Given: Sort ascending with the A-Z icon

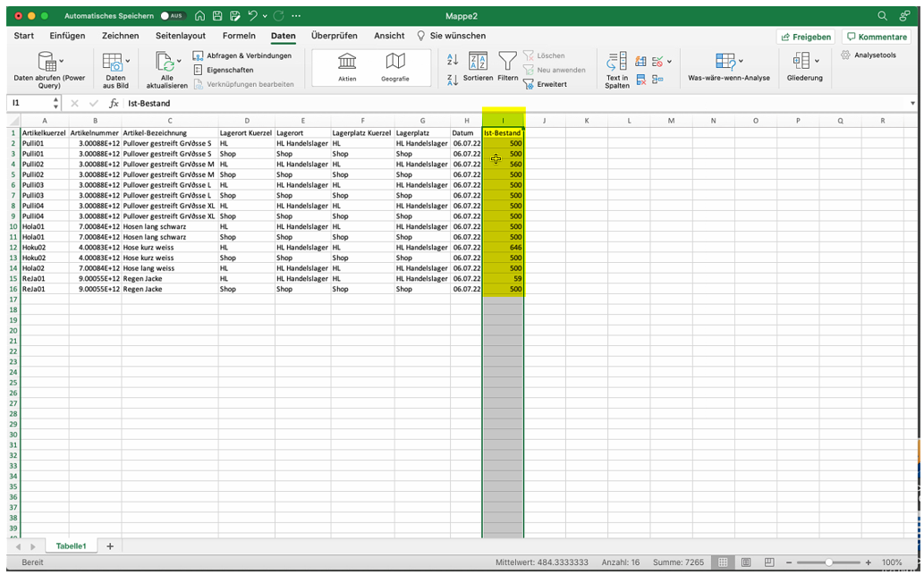Looking at the screenshot, I should [453, 60].
